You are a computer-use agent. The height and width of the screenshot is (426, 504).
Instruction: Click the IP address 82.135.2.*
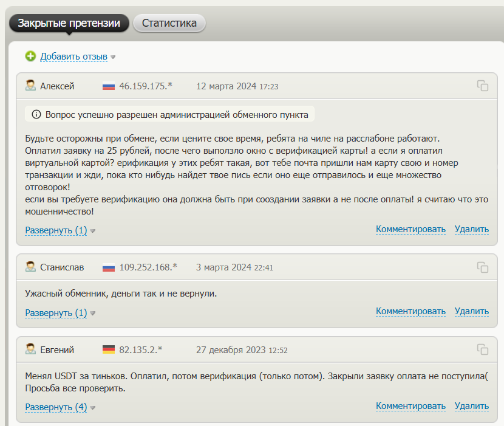(141, 350)
